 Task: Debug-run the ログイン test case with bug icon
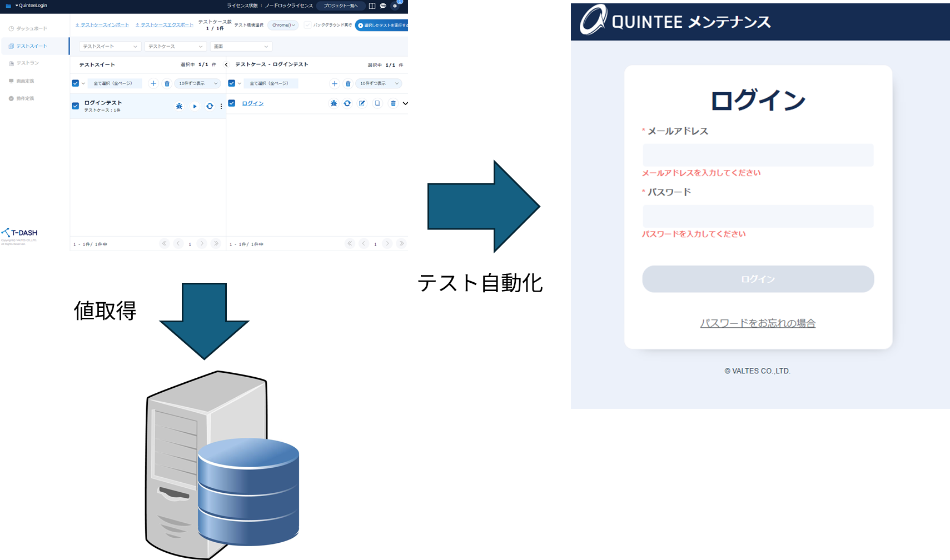334,103
